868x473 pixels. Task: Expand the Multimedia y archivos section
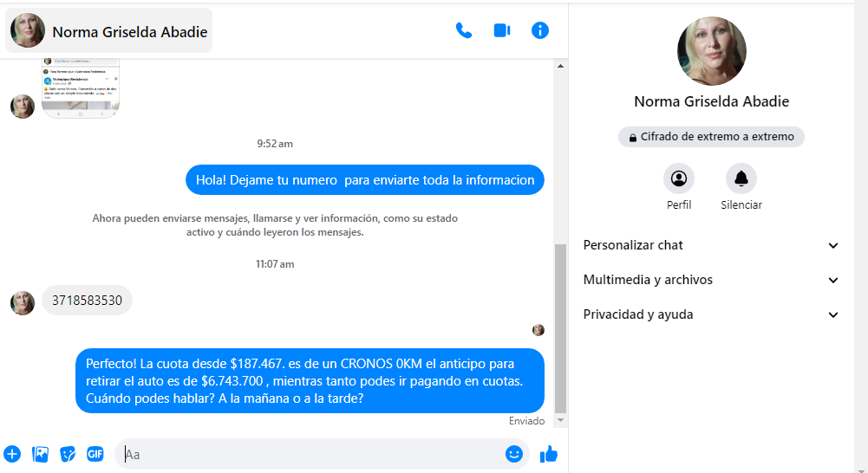coord(711,280)
